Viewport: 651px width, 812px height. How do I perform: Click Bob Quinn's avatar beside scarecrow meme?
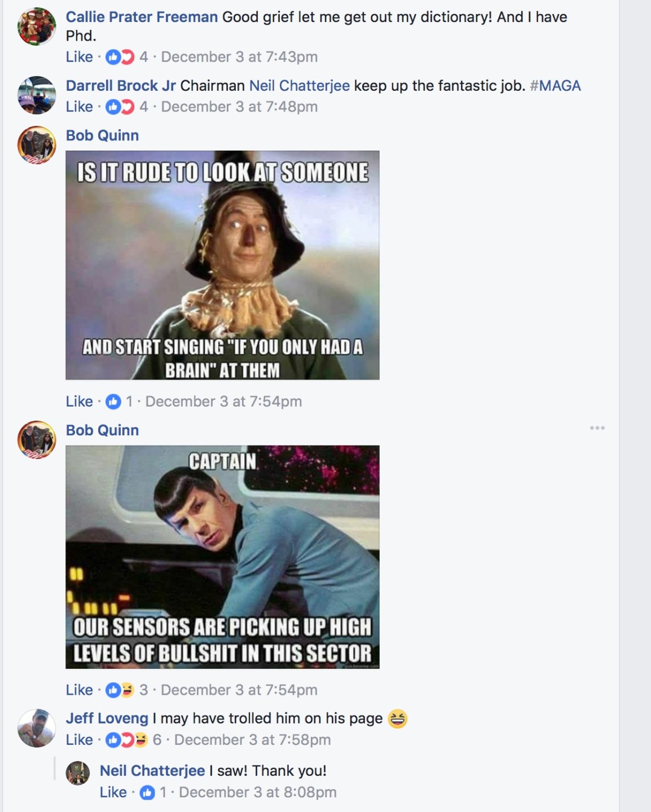[x=37, y=145]
